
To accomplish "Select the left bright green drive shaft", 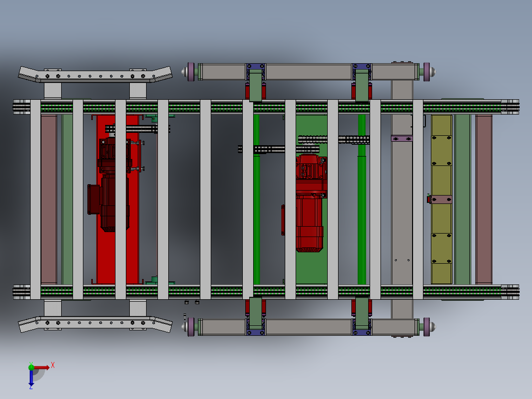I will pos(257,199).
